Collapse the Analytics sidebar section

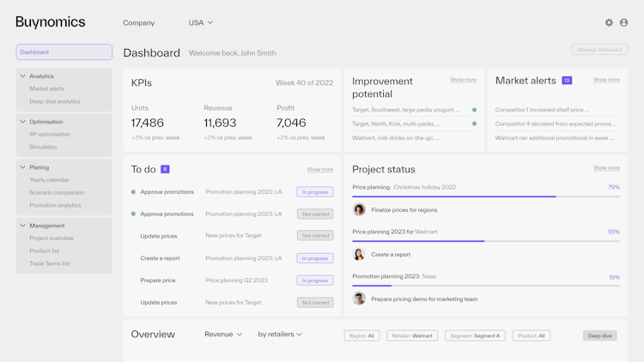point(23,76)
